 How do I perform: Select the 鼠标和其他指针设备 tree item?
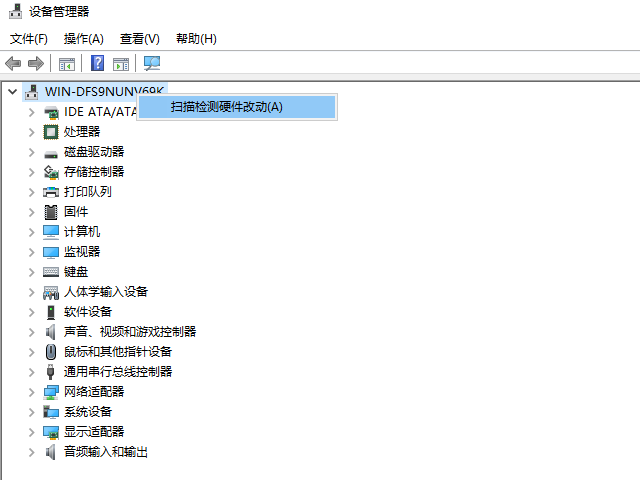[x=118, y=351]
